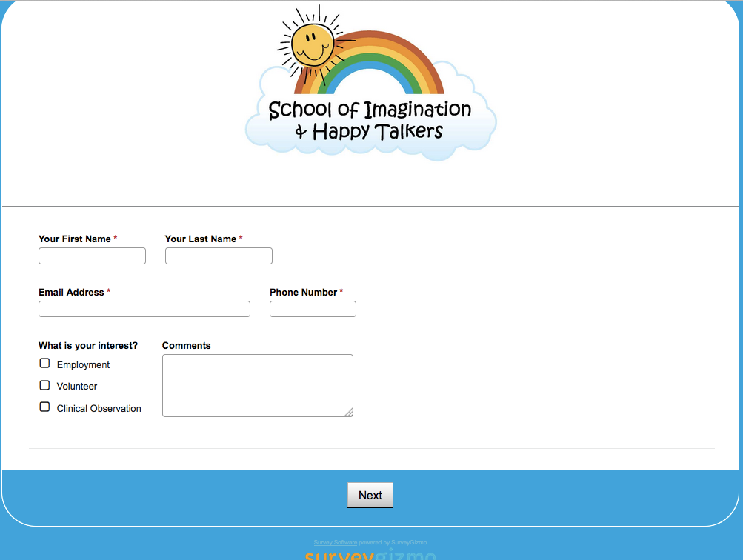Click the 'Email Address' field label
This screenshot has width=743, height=560.
[x=71, y=293]
